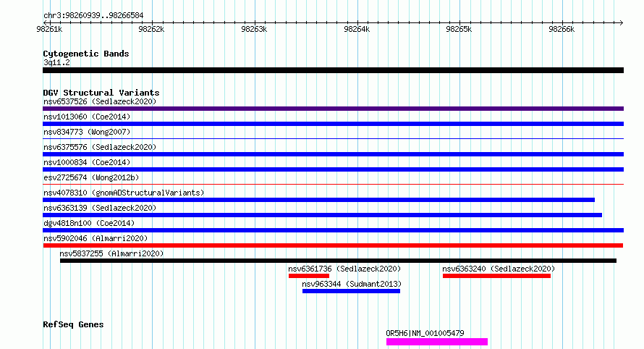
Task: Click the black nsv5837255 variant bar
Action: (x=338, y=261)
